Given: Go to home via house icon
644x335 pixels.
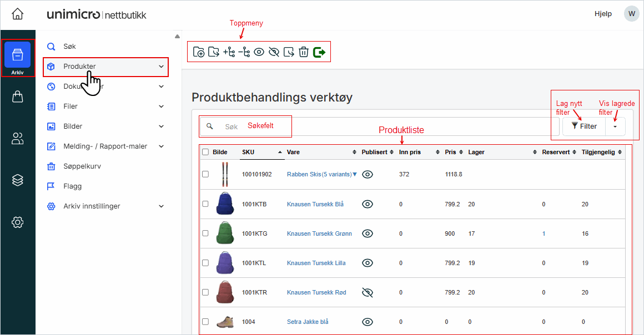Looking at the screenshot, I should tap(17, 14).
